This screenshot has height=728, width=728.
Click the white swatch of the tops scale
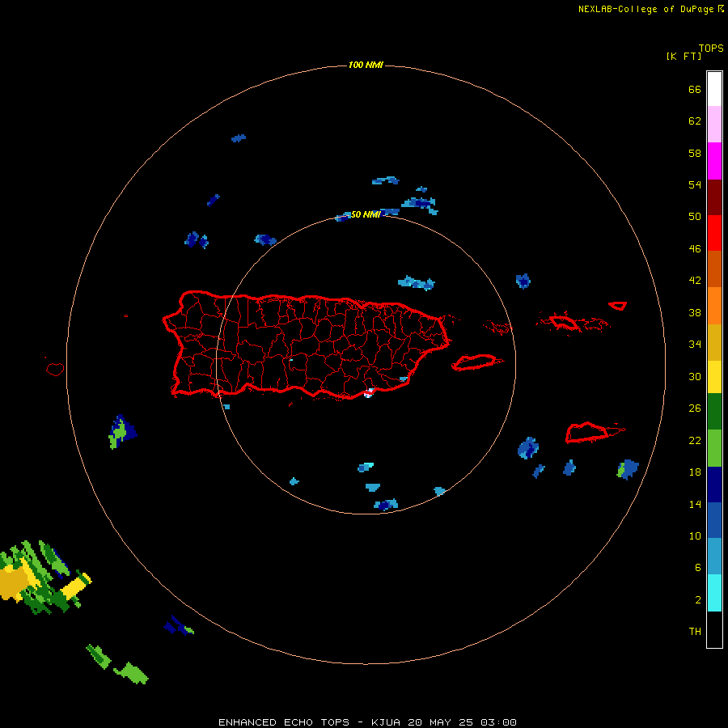[x=714, y=89]
